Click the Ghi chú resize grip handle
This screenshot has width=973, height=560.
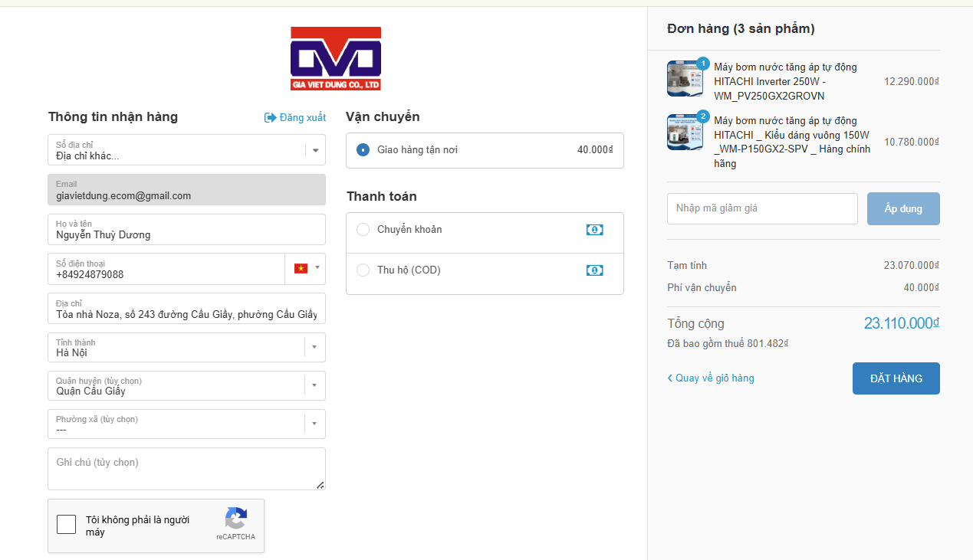tap(320, 484)
